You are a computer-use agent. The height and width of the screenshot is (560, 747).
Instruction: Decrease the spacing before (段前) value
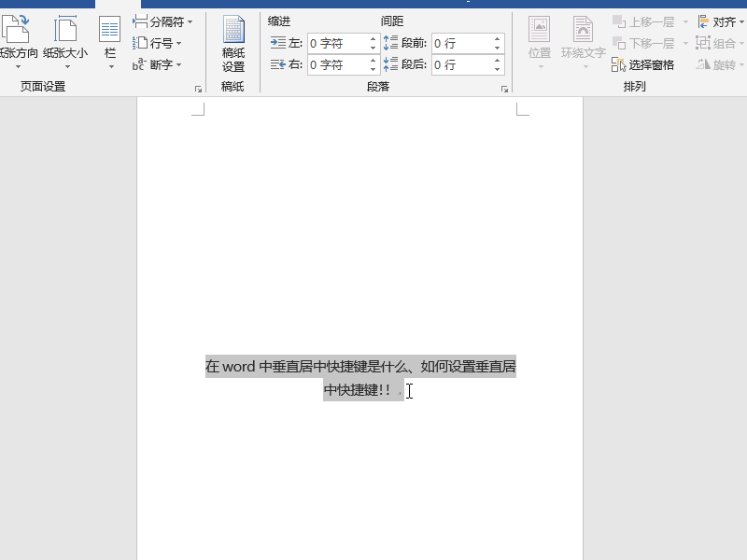pyautogui.click(x=498, y=49)
